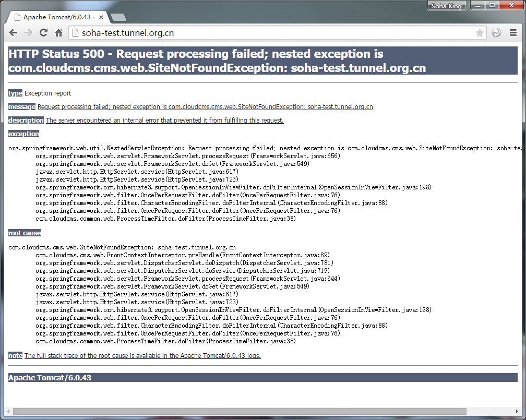Click 'The server encountered an internal error' text
The width and height of the screenshot is (526, 420).
tap(165, 120)
